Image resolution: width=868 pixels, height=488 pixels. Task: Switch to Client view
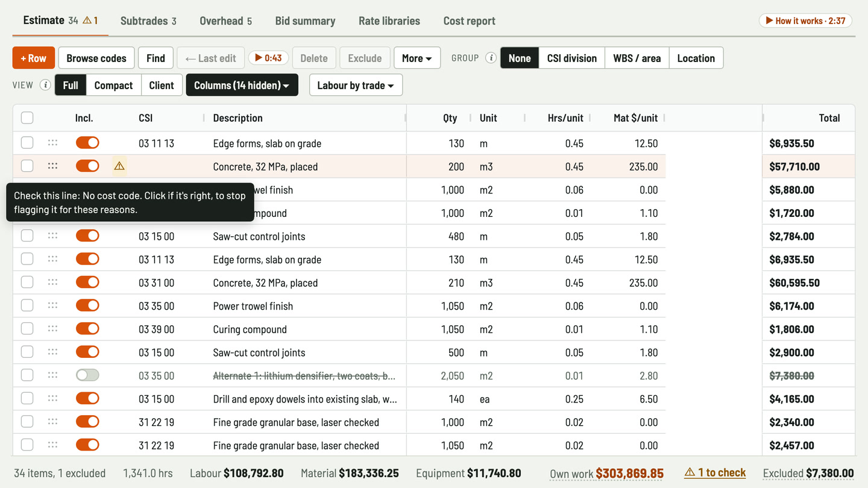[162, 85]
